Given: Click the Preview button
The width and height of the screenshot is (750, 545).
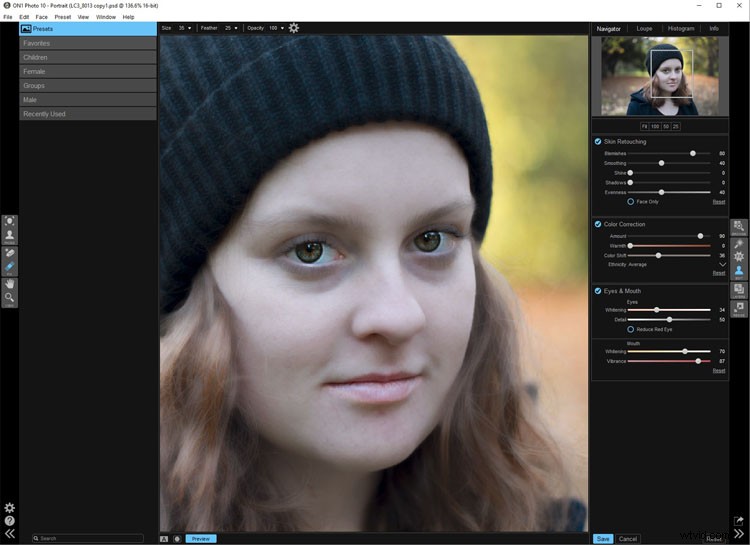Looking at the screenshot, I should click(x=201, y=539).
